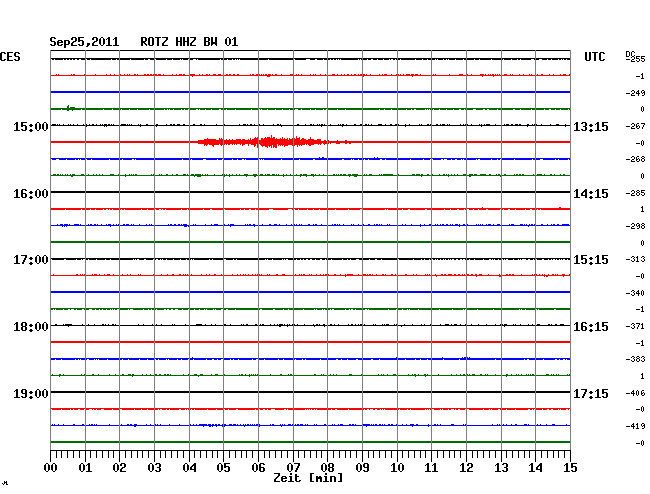
Task: Select the DC offset value -313
Action: (635, 259)
